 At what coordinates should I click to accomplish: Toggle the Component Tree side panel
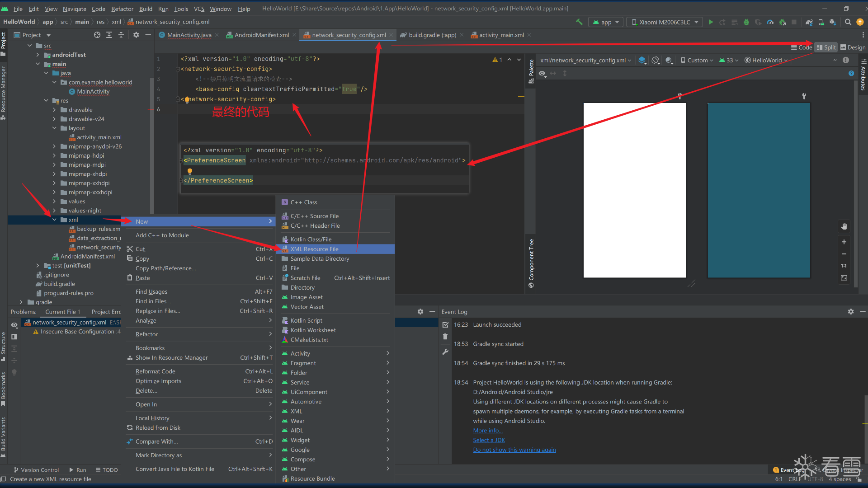point(531,263)
